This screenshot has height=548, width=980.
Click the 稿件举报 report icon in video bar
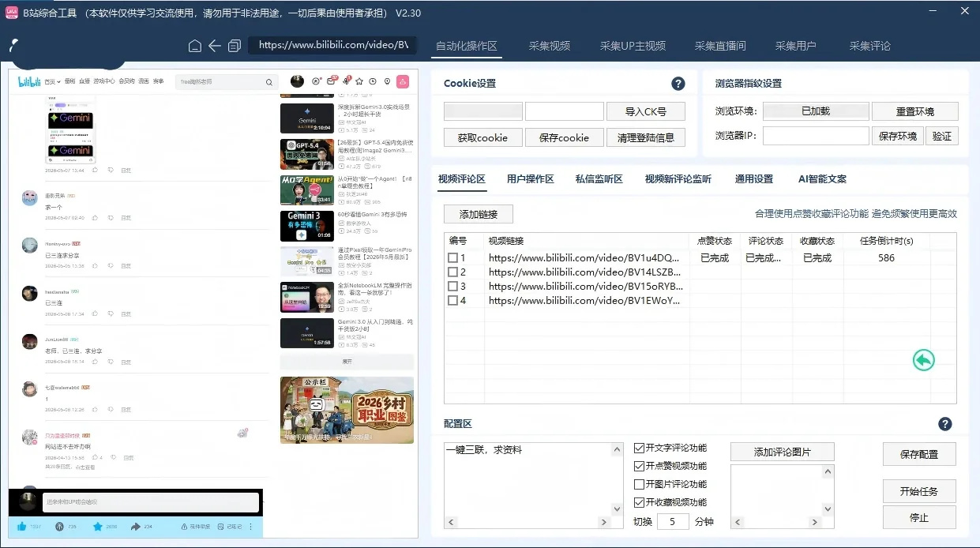point(184,527)
